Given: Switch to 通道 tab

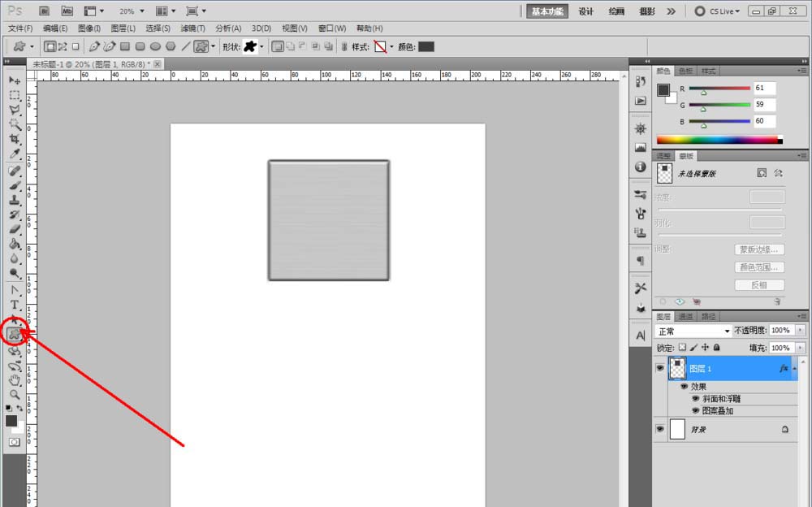Looking at the screenshot, I should [685, 316].
